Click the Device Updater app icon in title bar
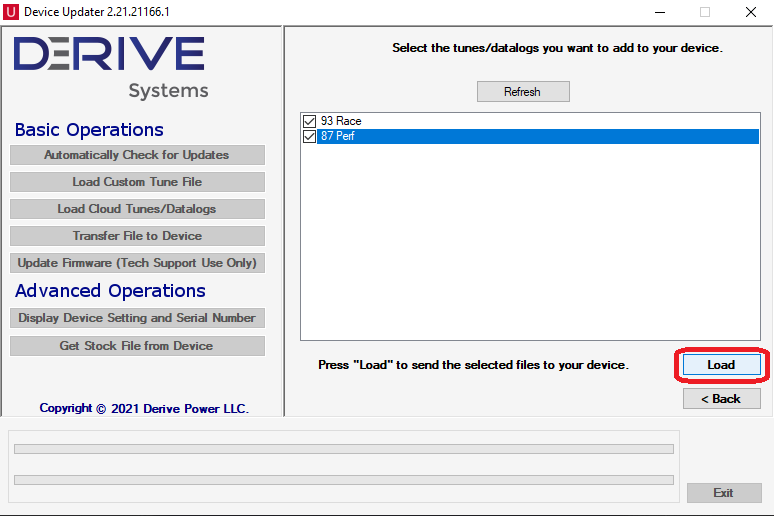Viewport: 774px width, 516px height. tap(11, 12)
